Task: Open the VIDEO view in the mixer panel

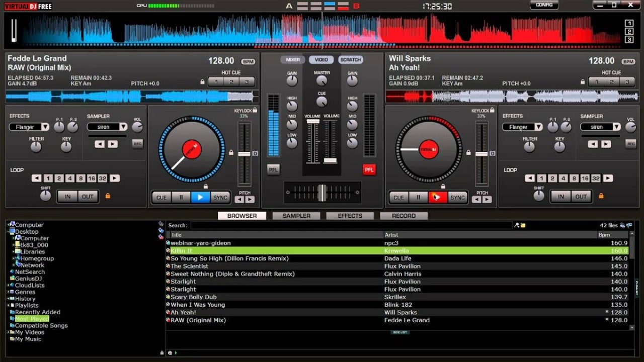Action: [321, 59]
